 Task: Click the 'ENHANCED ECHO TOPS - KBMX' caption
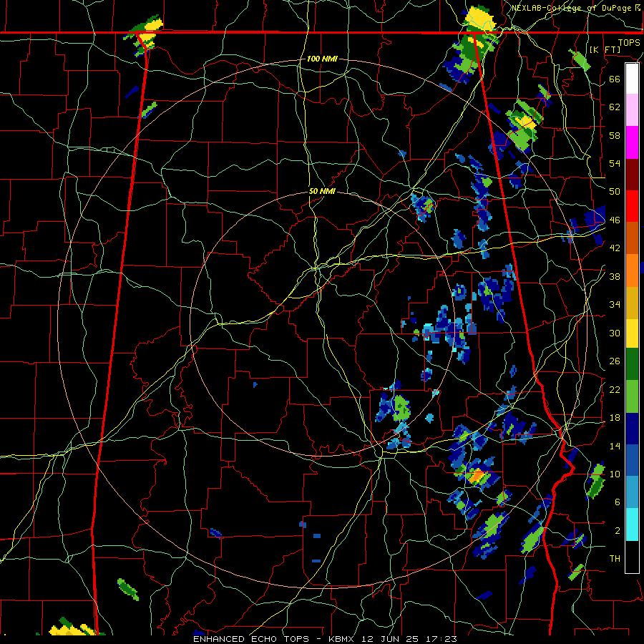tap(275, 639)
